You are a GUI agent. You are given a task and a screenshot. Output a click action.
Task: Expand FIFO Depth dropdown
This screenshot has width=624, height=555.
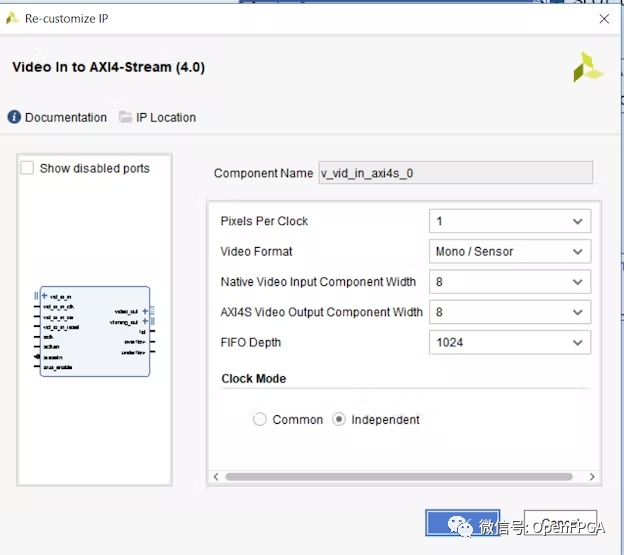(x=509, y=343)
